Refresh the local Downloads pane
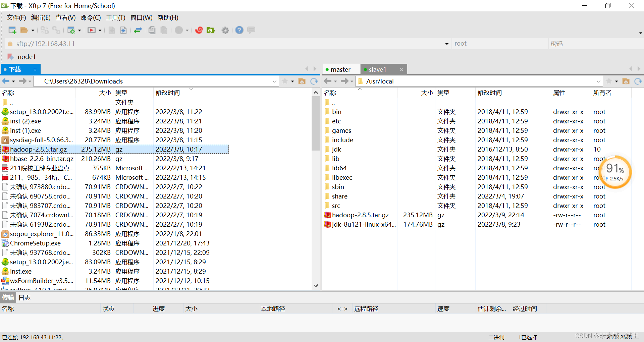Image resolution: width=644 pixels, height=342 pixels. pos(314,81)
